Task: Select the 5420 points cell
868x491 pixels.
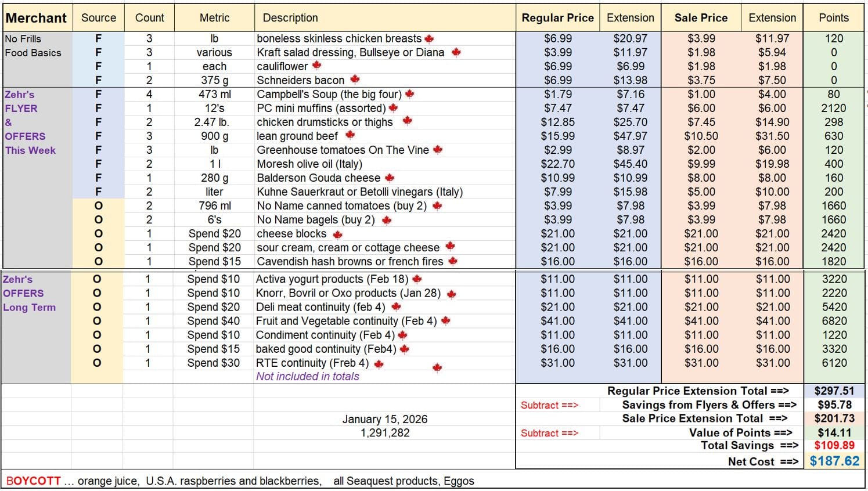Action: (x=834, y=307)
